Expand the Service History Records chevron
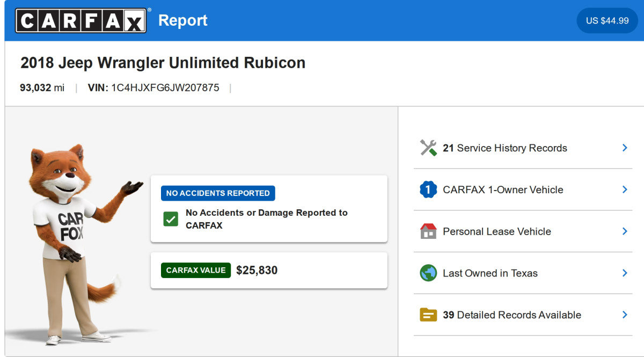The width and height of the screenshot is (644, 357). tap(625, 148)
